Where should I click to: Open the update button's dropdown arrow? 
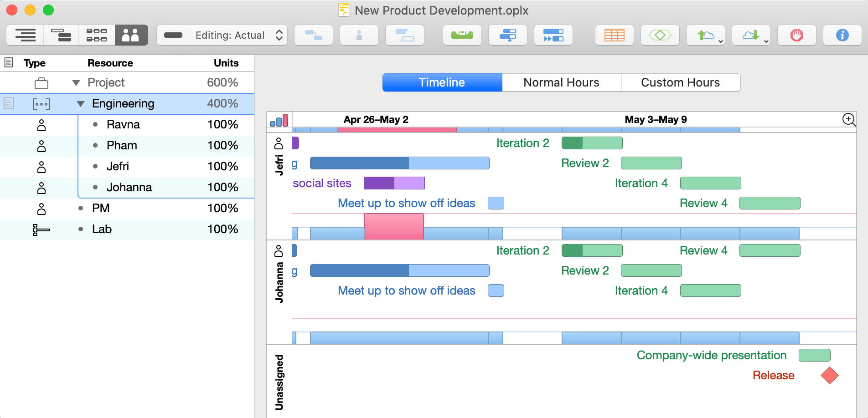click(x=766, y=41)
